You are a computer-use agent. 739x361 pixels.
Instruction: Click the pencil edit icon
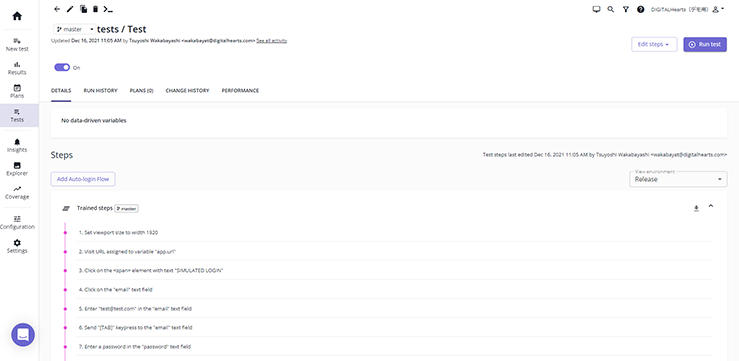[70, 9]
